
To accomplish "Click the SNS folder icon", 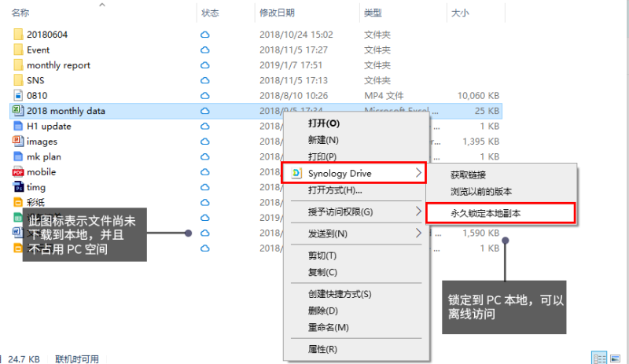I will tap(18, 80).
